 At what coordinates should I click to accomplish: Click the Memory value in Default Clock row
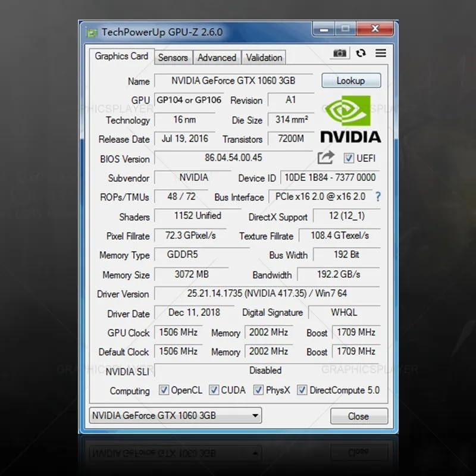point(269,351)
